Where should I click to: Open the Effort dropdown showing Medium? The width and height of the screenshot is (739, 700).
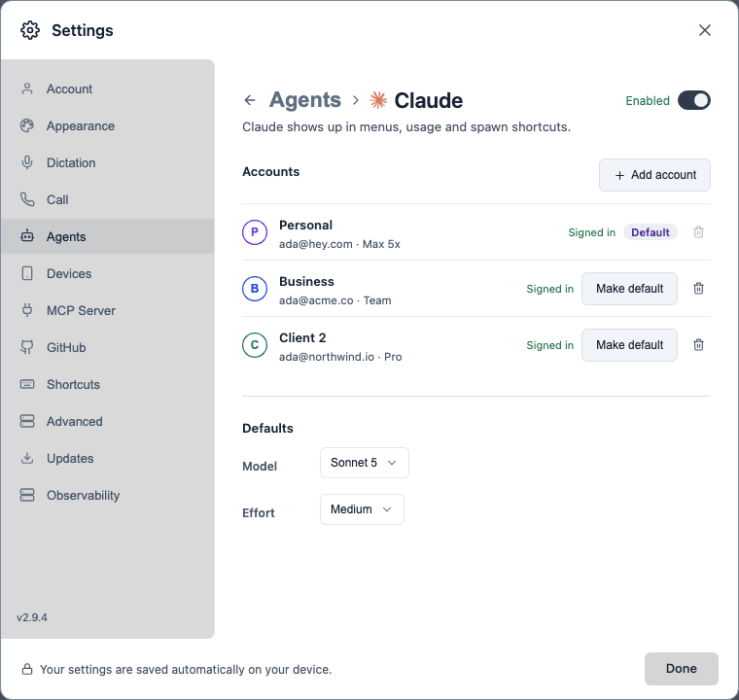click(362, 509)
